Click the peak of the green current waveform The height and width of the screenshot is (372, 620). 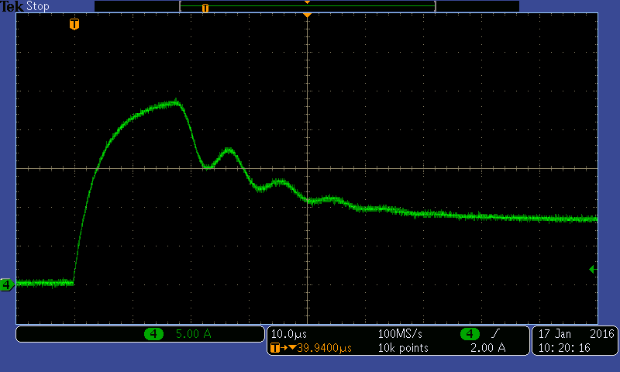pos(176,102)
